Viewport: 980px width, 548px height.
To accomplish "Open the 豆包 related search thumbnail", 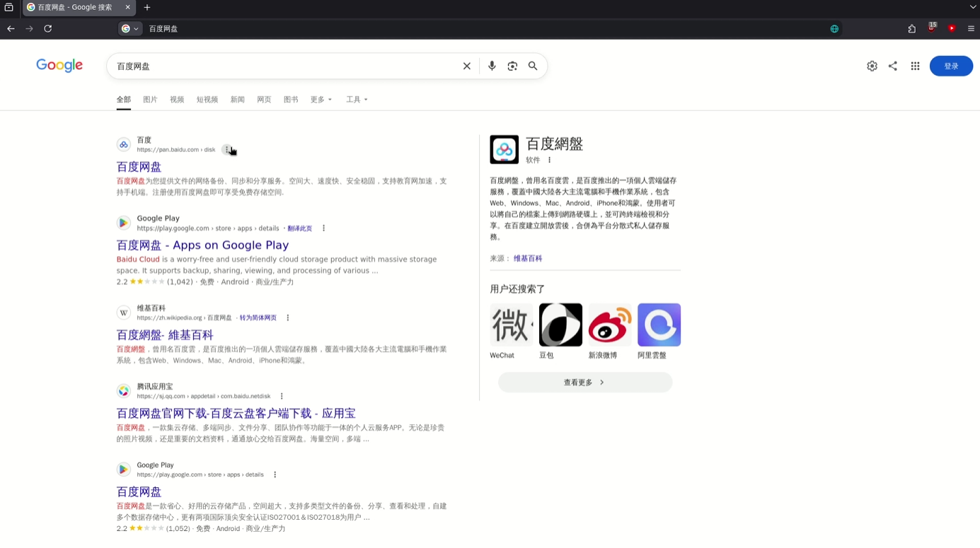I will pyautogui.click(x=560, y=325).
